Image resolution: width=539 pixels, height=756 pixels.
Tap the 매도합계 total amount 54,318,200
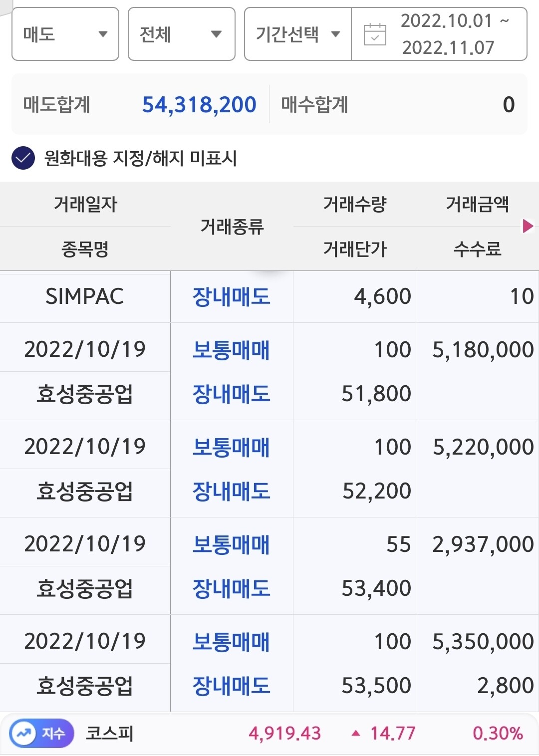[199, 105]
